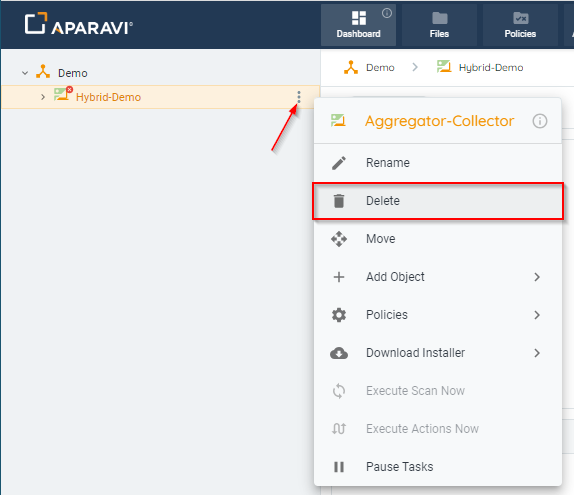
Task: Expand the Policies chevron arrow
Action: tap(537, 315)
